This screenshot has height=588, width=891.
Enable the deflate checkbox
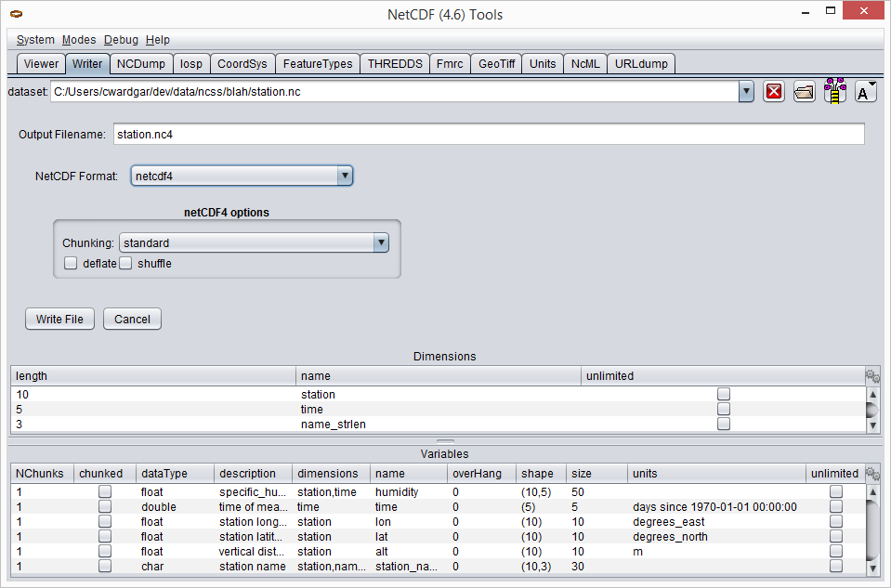(71, 263)
